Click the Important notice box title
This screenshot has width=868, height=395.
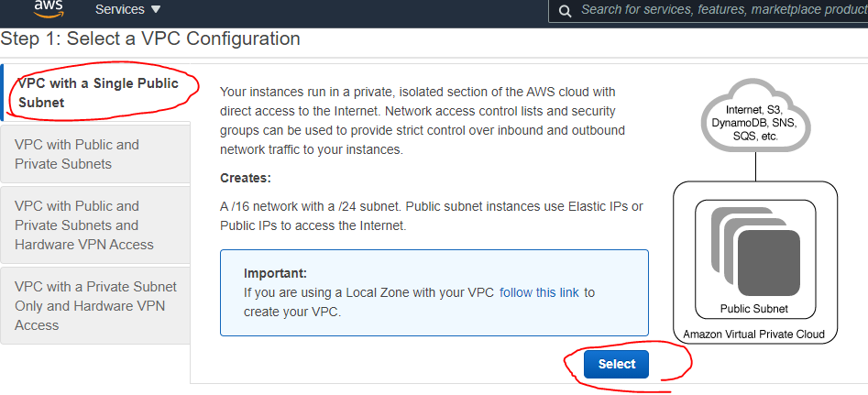pyautogui.click(x=275, y=273)
